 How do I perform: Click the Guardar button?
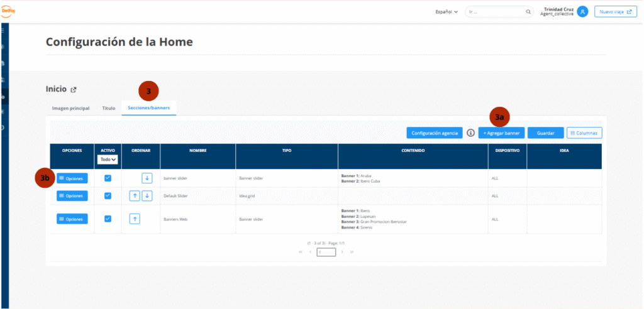coord(545,133)
